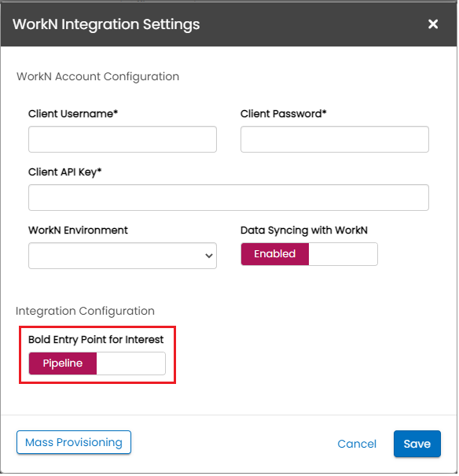Click the Client Username* label

pyautogui.click(x=73, y=114)
